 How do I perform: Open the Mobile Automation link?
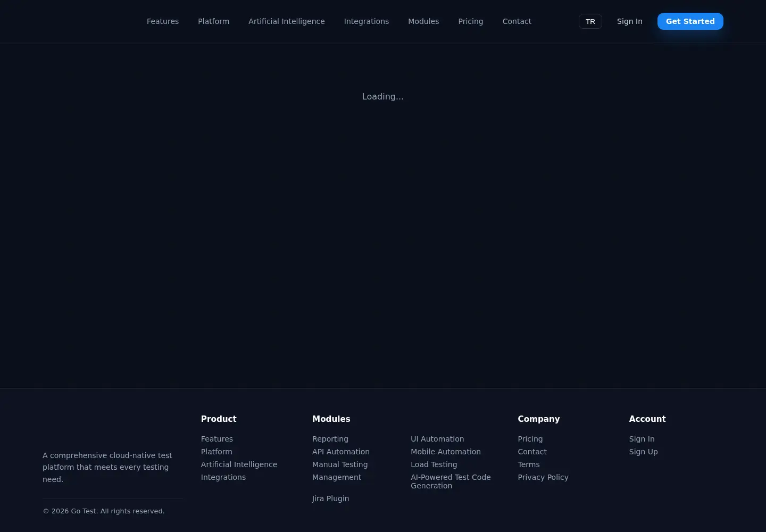pos(446,452)
